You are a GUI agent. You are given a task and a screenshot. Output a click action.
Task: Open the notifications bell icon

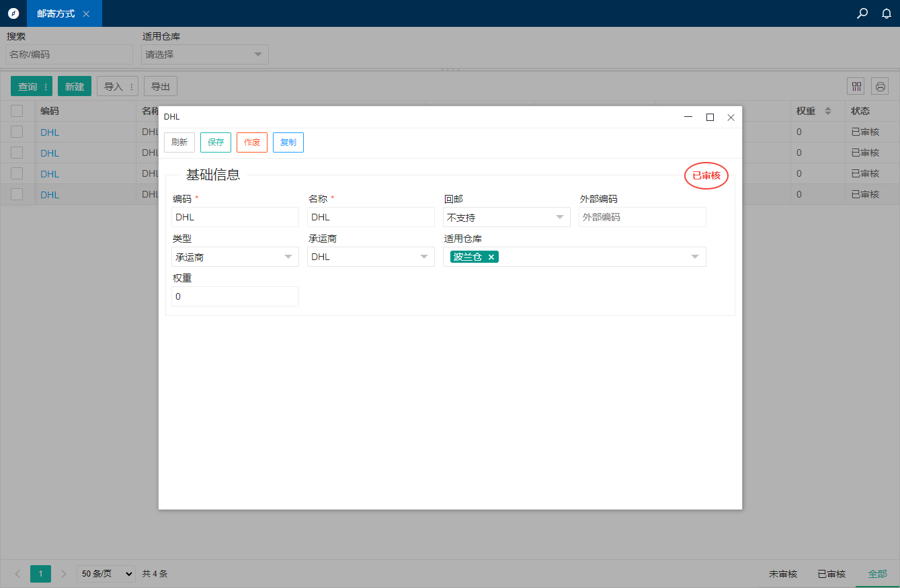click(x=887, y=13)
